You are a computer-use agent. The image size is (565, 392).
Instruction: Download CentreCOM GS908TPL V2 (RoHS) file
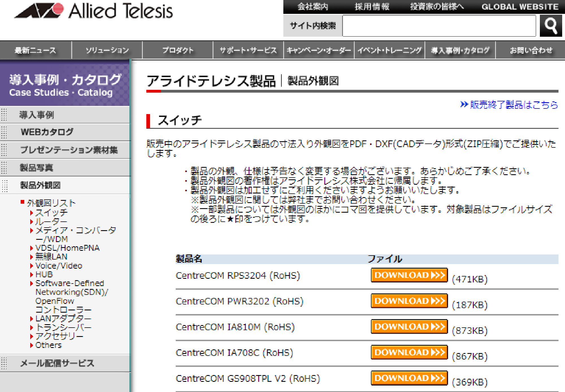pos(409,378)
